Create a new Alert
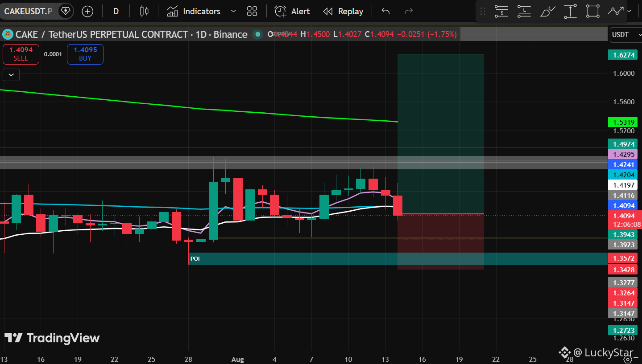This screenshot has height=364, width=642. (x=292, y=11)
